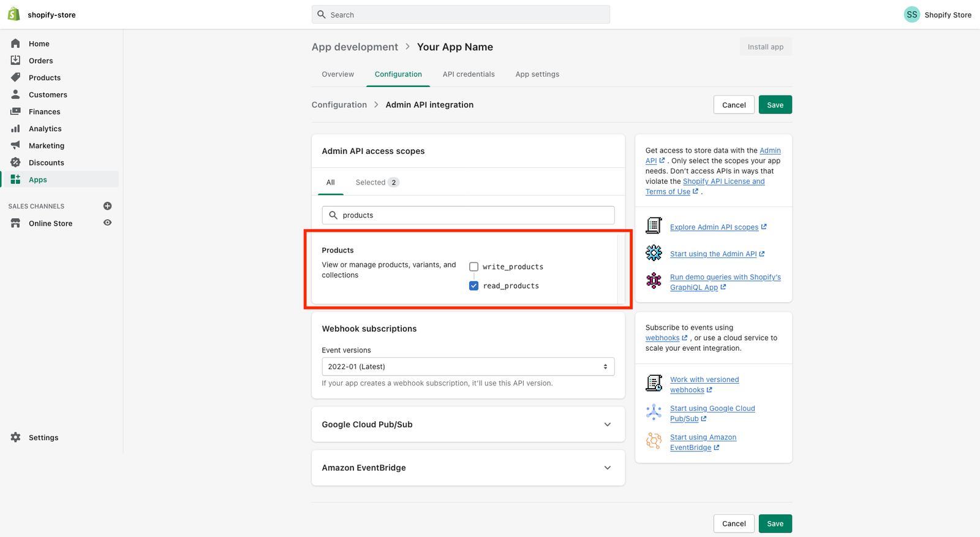The height and width of the screenshot is (537, 980).
Task: Click the Settings gear icon
Action: pyautogui.click(x=16, y=437)
